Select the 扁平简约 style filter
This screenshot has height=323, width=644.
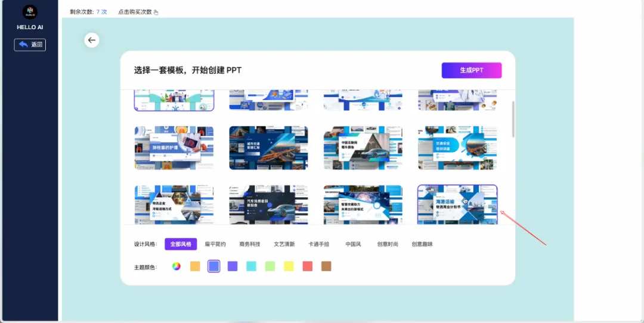(215, 244)
